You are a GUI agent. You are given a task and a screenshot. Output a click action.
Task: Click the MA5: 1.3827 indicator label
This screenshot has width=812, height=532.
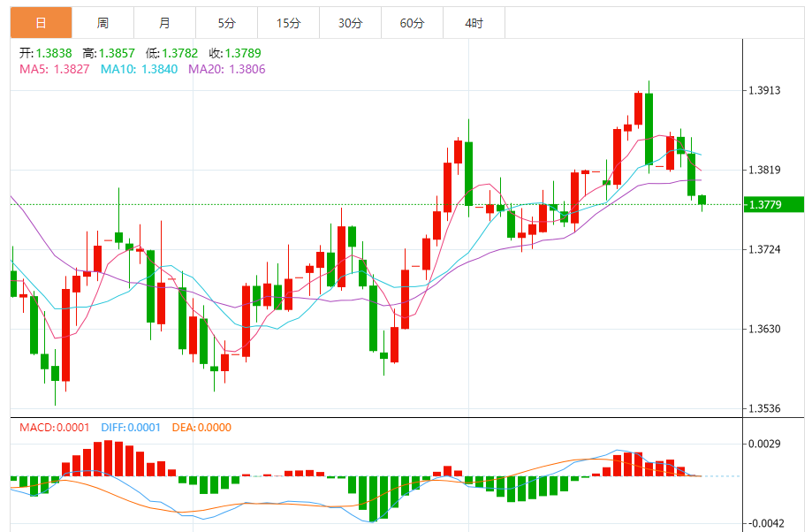click(x=55, y=69)
